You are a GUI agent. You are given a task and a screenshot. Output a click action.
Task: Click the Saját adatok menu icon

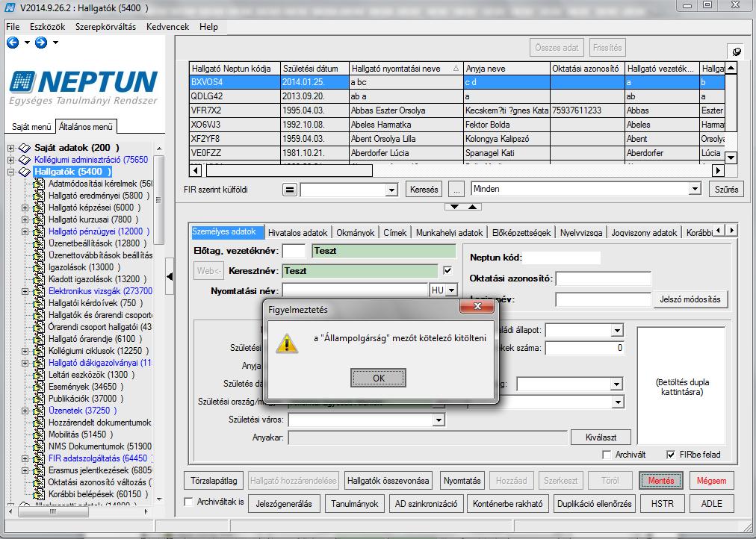25,148
